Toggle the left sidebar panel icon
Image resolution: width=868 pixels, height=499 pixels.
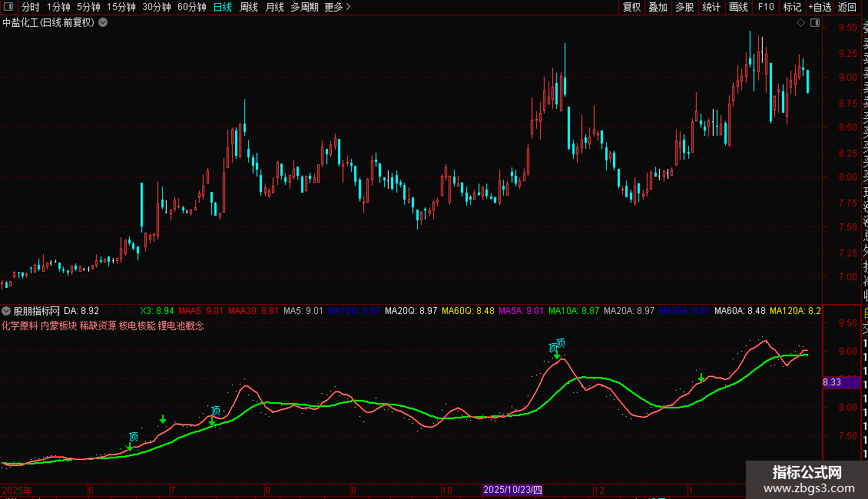[x=8, y=7]
